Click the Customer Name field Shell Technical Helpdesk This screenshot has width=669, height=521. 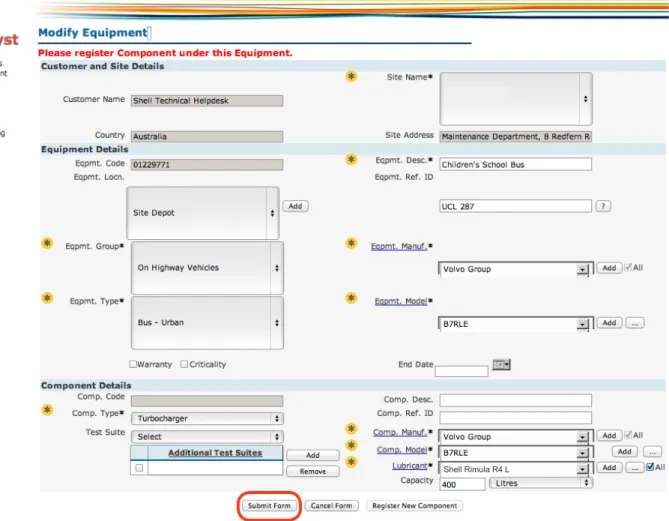[x=207, y=101]
